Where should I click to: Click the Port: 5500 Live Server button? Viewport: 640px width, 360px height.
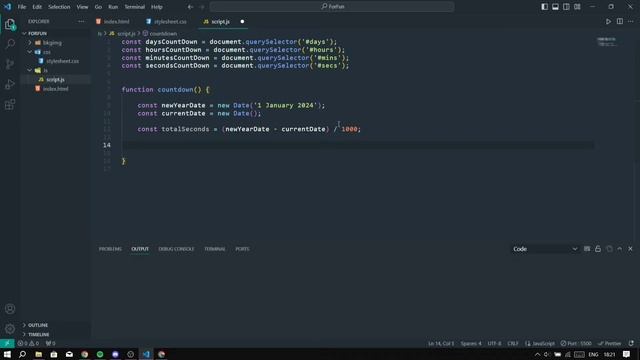(576, 343)
